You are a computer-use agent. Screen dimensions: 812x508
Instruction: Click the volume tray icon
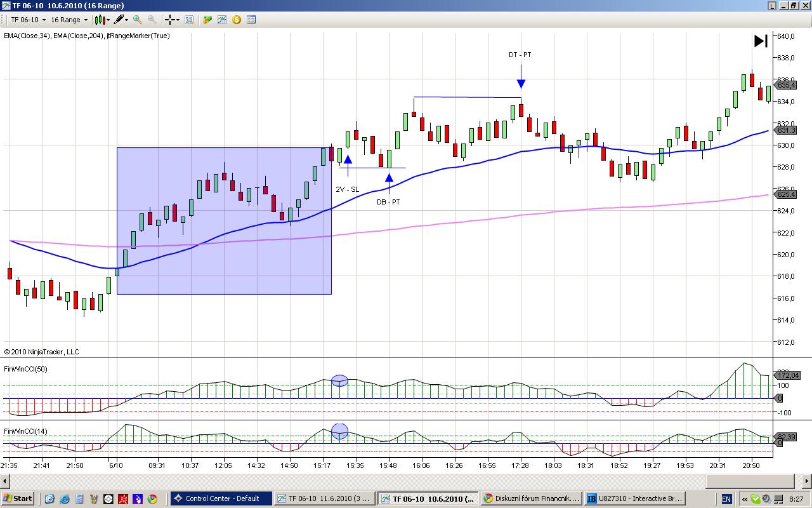click(x=766, y=499)
